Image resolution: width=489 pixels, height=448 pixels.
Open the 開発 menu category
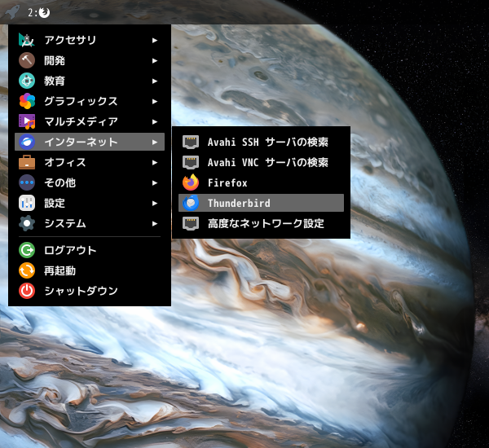click(90, 60)
